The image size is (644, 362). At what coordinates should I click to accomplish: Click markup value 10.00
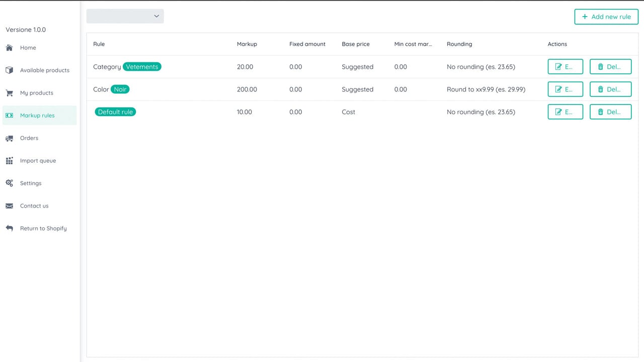(x=245, y=112)
